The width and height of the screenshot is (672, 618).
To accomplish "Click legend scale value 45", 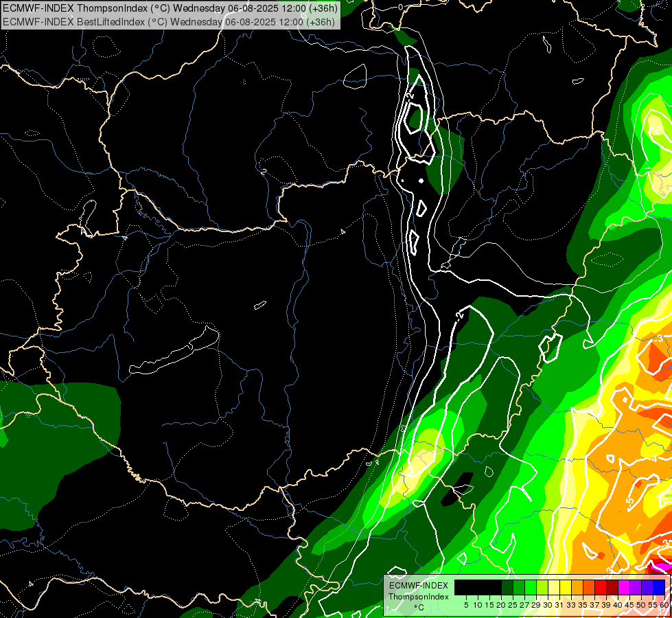I will pos(630,605).
